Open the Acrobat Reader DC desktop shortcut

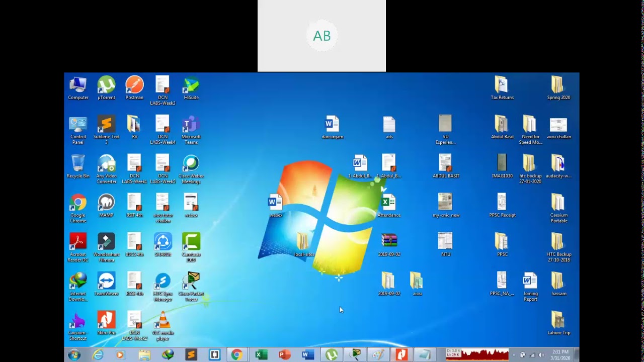click(x=78, y=248)
